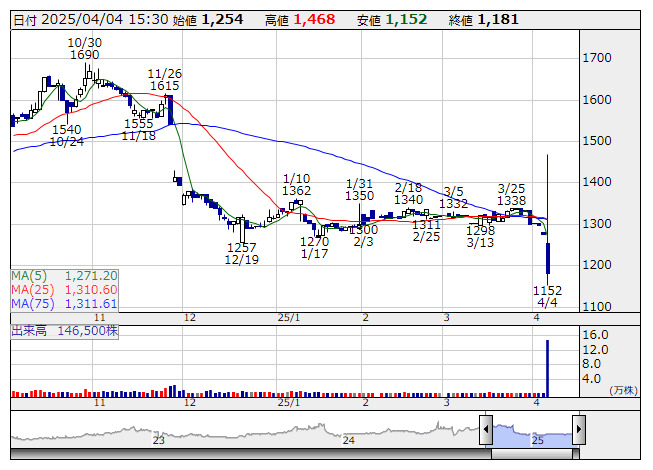Click the 1500 price axis label

pyautogui.click(x=597, y=141)
